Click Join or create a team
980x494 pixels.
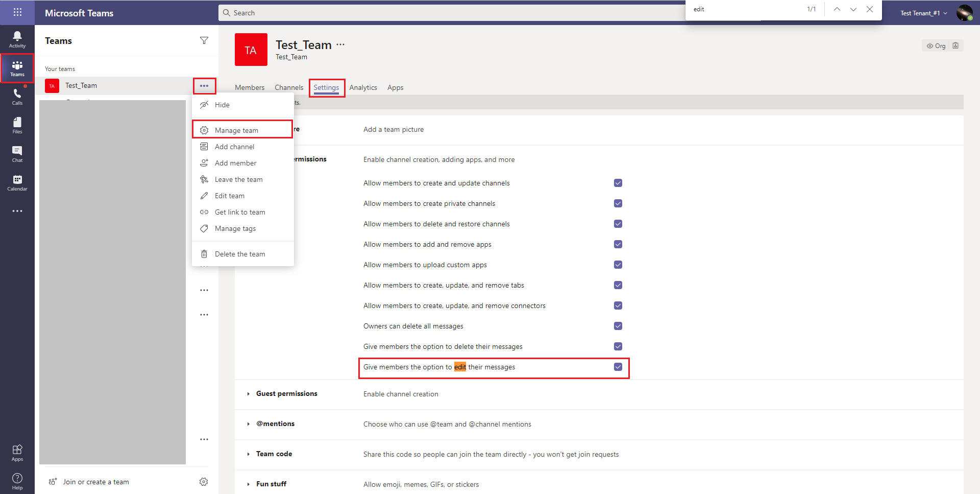96,482
